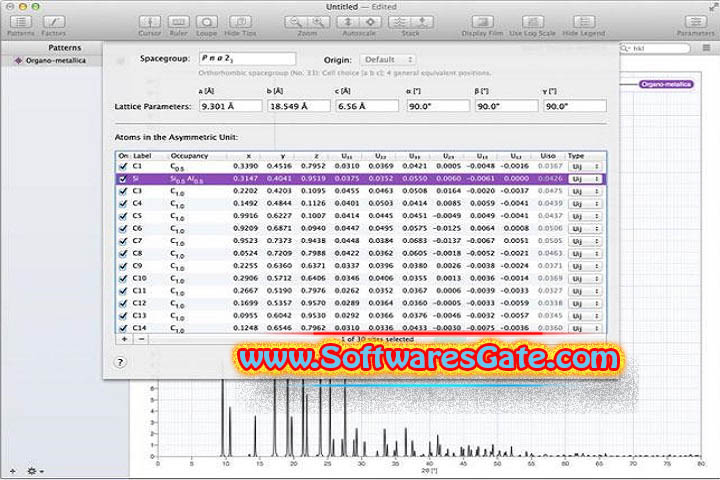Uncheck the On box for atom C3

coord(123,191)
